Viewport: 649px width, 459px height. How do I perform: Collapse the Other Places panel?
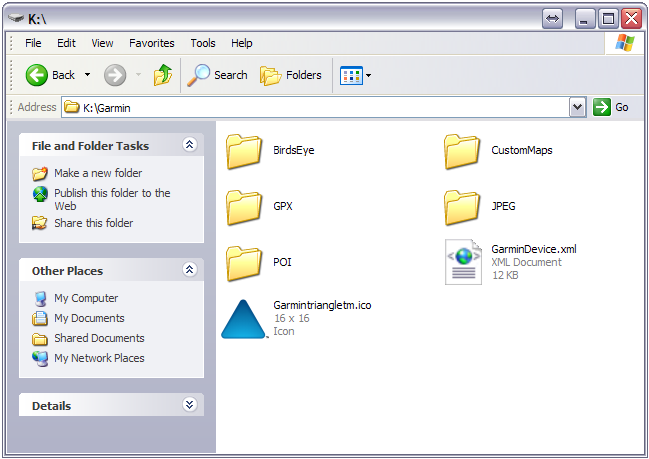pyautogui.click(x=189, y=270)
